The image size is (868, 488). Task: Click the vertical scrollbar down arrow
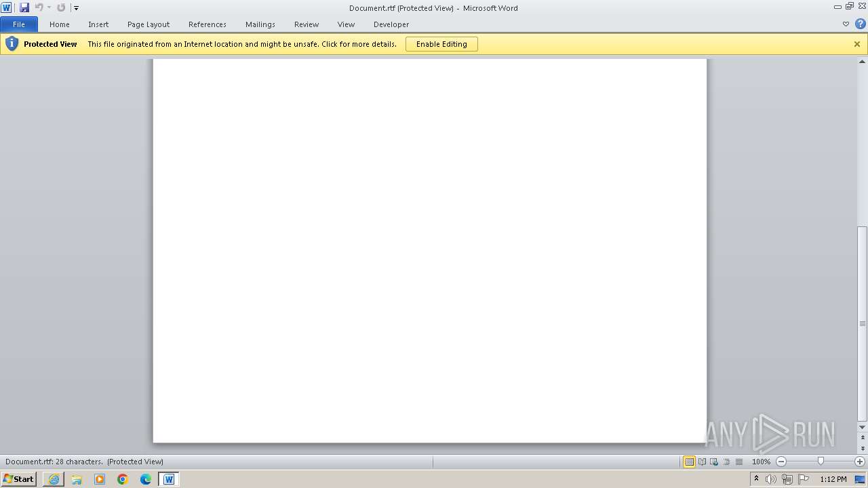tap(863, 427)
